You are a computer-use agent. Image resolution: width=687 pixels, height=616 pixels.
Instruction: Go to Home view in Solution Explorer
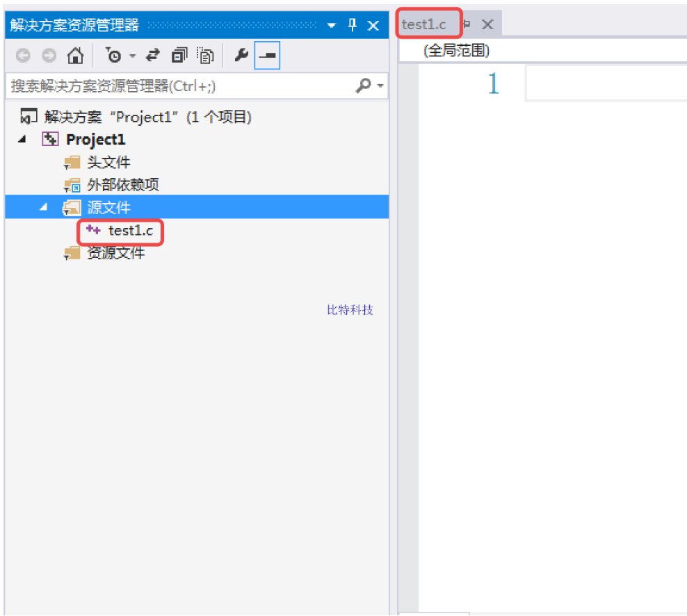pos(75,56)
